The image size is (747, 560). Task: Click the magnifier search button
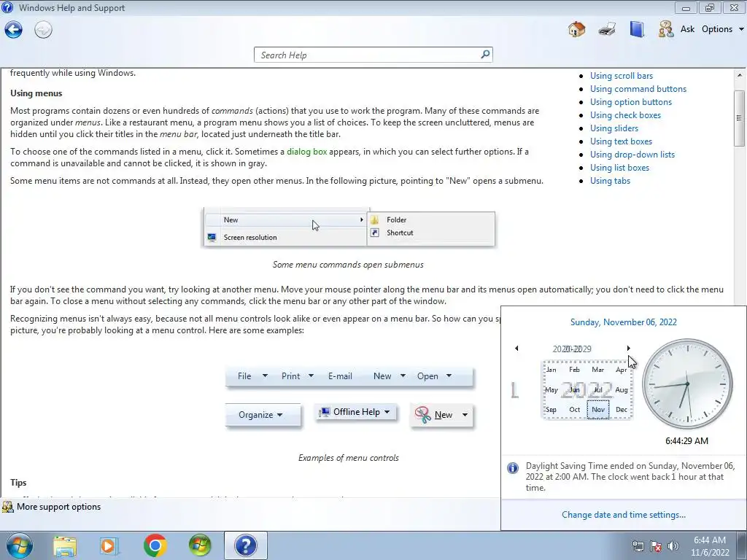pos(485,54)
